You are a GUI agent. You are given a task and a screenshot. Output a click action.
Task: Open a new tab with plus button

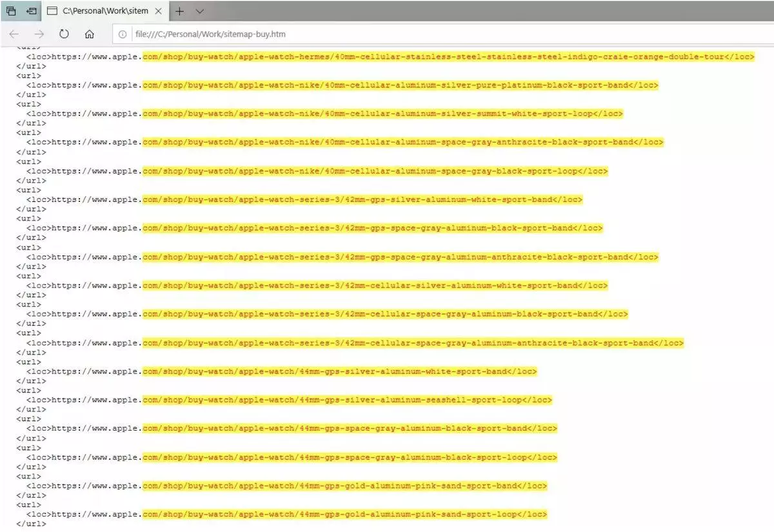tap(179, 11)
